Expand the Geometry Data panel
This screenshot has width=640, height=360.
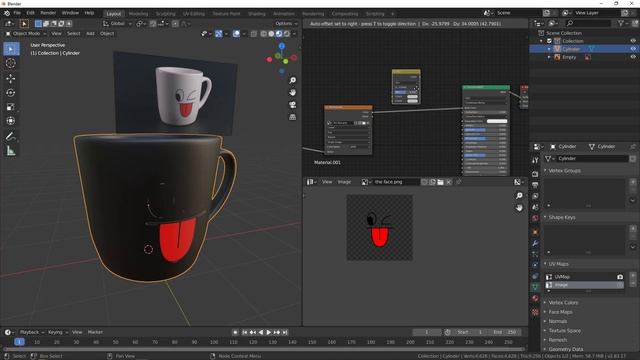[566, 349]
